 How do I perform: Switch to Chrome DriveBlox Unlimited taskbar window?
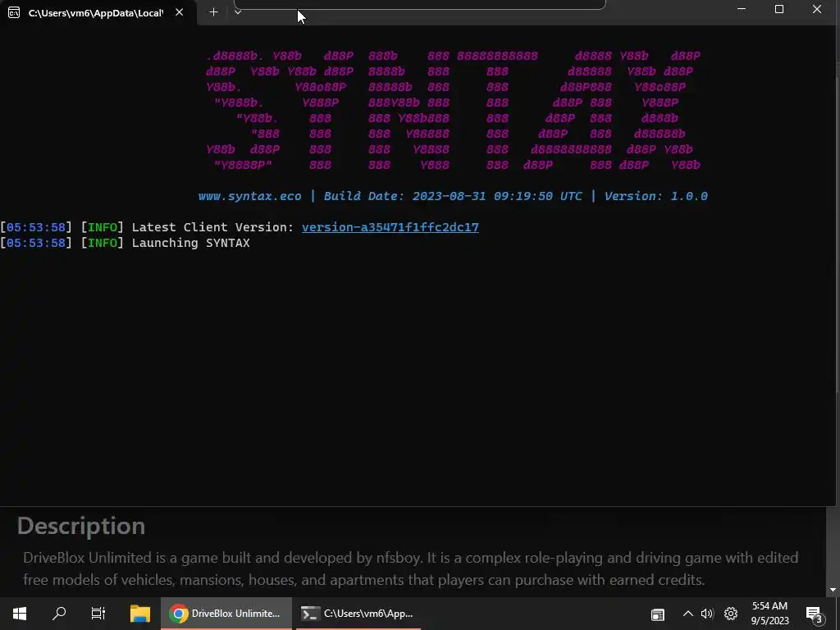coord(226,614)
